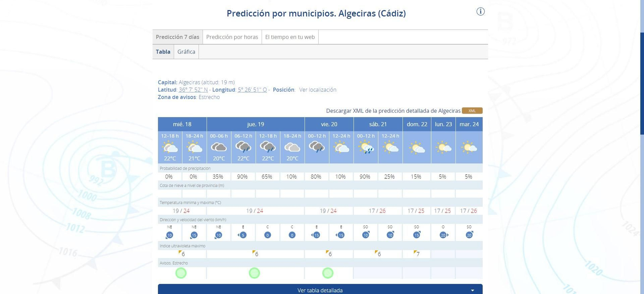This screenshot has height=294, width=644.
Task: Click the jue. 19 cloudy icon for 18–24 h
Action: tap(293, 147)
